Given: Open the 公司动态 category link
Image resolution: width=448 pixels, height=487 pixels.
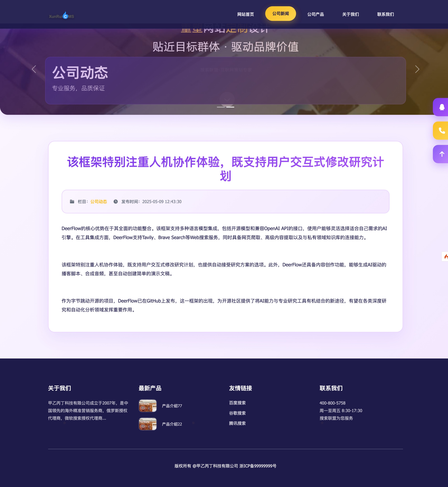Looking at the screenshot, I should point(99,201).
